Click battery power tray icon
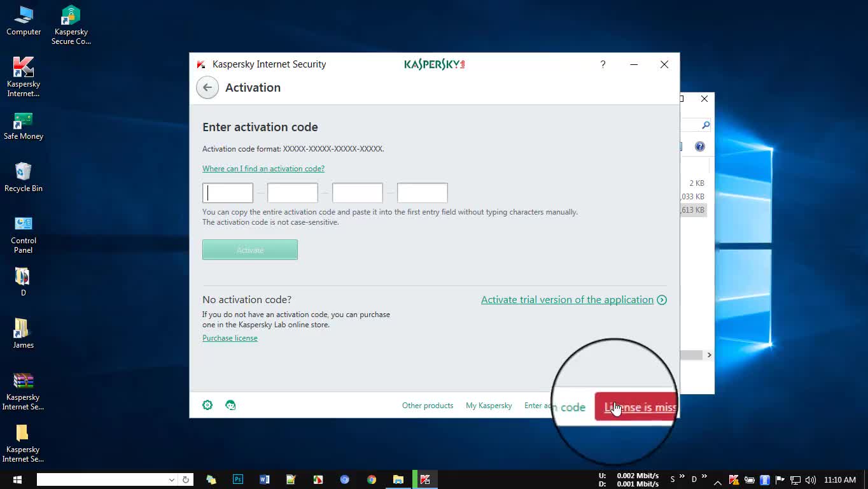The width and height of the screenshot is (868, 489). pyautogui.click(x=750, y=480)
